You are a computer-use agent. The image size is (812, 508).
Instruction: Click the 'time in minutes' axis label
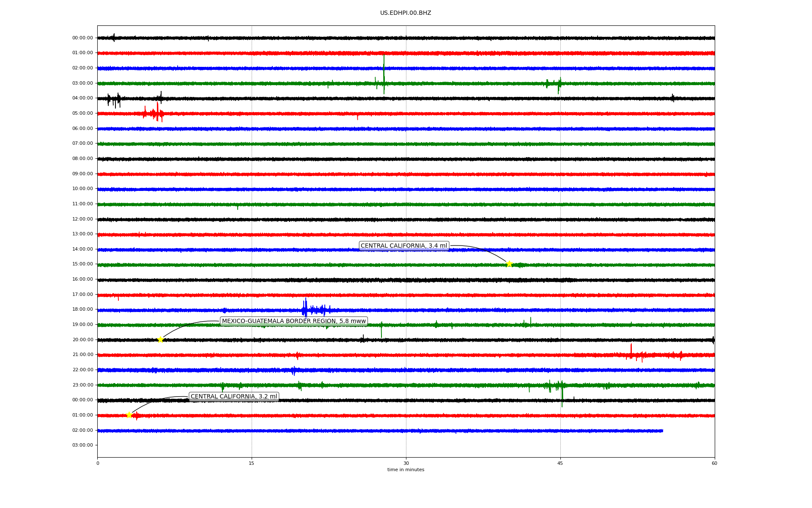[405, 470]
